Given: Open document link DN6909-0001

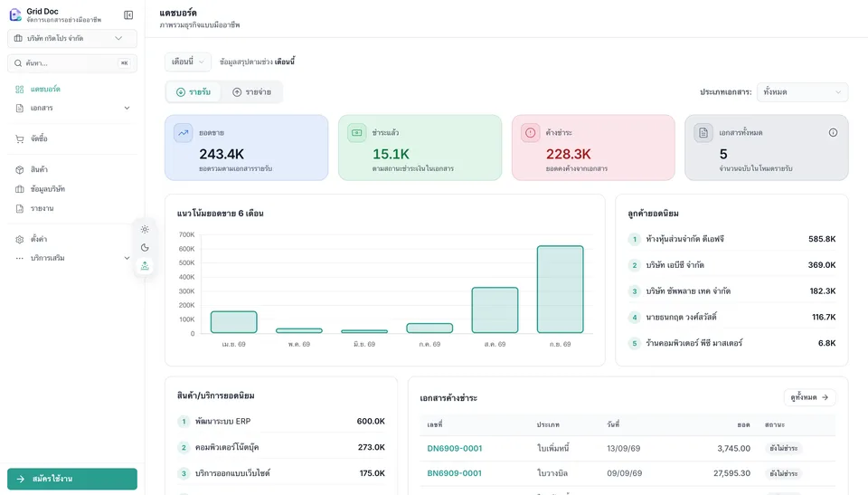Looking at the screenshot, I should coord(455,449).
